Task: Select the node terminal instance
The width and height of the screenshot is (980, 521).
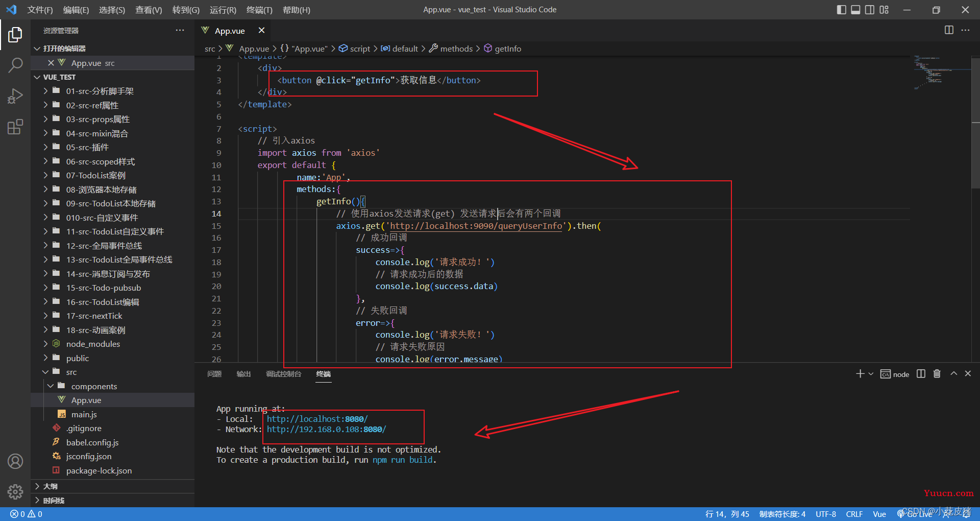Action: [895, 374]
